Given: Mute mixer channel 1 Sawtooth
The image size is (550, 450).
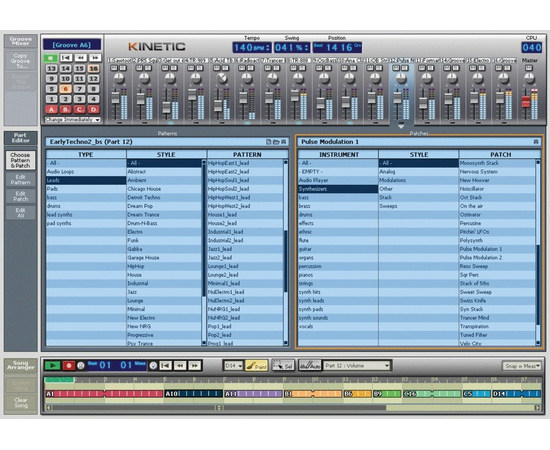Looking at the screenshot, I should tap(114, 68).
